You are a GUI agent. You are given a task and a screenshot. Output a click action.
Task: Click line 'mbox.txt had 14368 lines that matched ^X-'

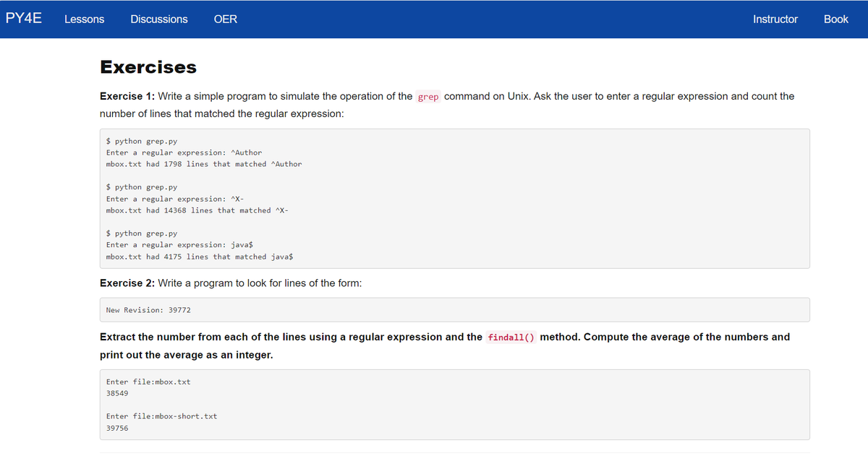click(x=197, y=210)
